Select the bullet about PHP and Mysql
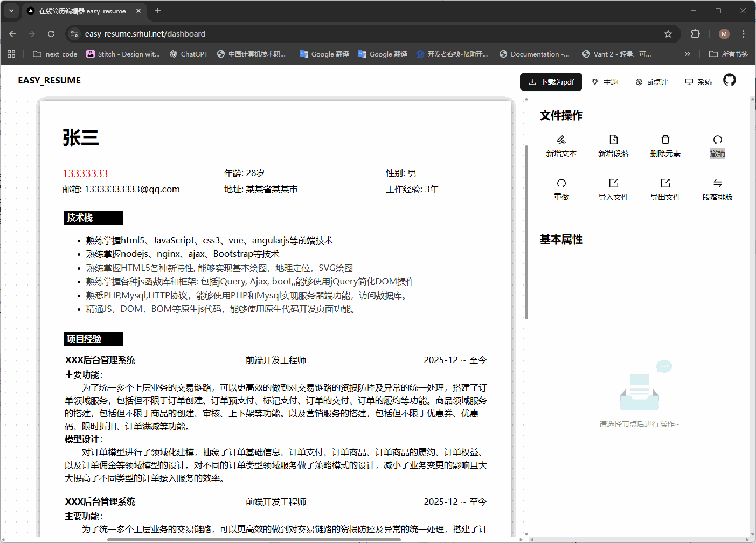The image size is (756, 543). click(x=248, y=296)
